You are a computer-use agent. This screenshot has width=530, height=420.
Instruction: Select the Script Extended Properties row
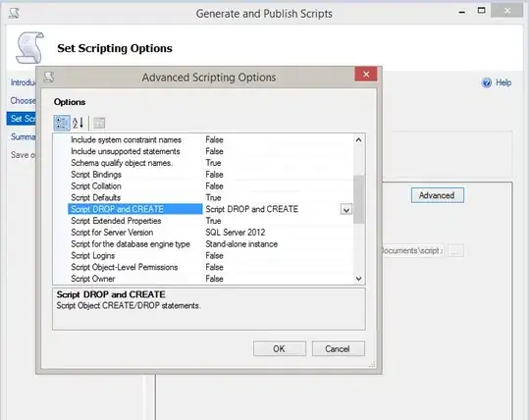(x=210, y=221)
